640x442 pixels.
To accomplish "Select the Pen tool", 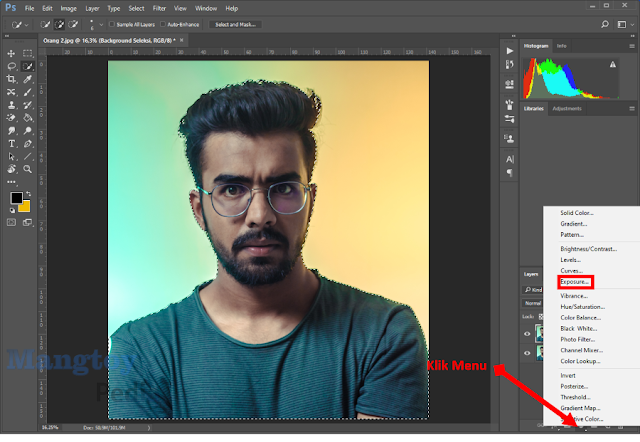I will [27, 144].
